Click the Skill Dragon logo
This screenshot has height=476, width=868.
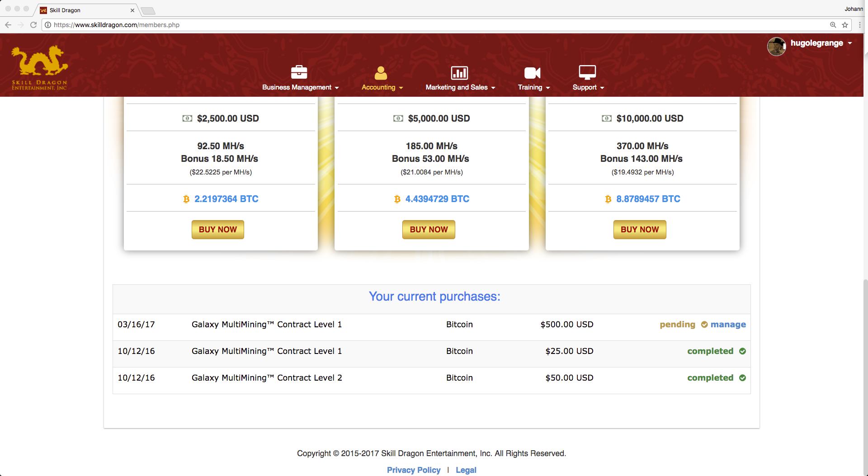(40, 68)
